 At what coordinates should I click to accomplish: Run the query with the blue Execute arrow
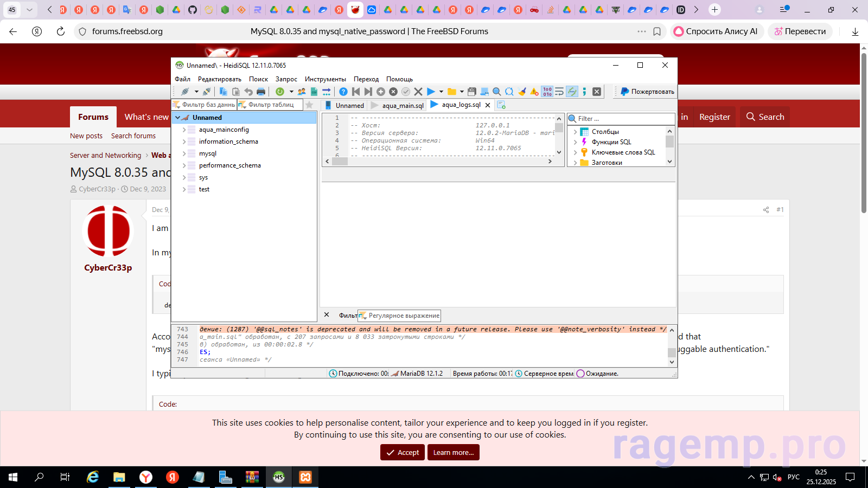point(431,92)
